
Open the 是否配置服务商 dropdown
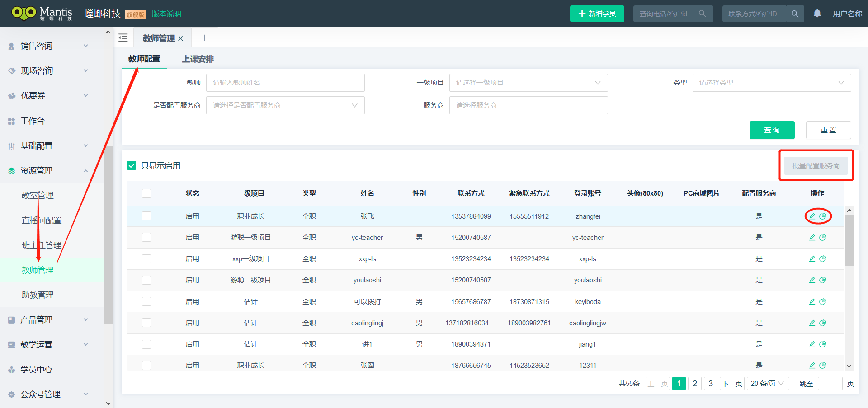285,105
